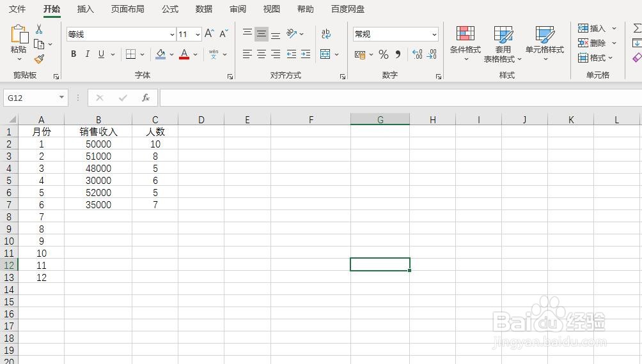Expand borders dropdown arrow
642x364 pixels.
(142, 54)
